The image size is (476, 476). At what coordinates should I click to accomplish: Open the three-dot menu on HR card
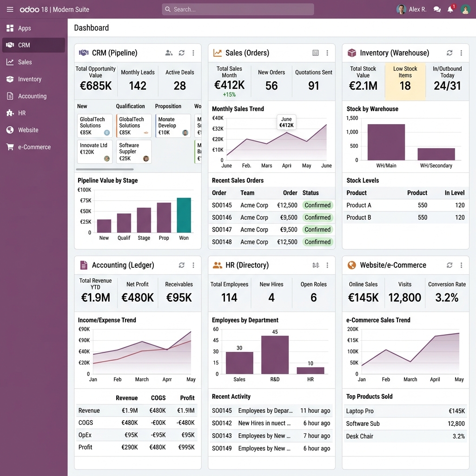tap(328, 265)
